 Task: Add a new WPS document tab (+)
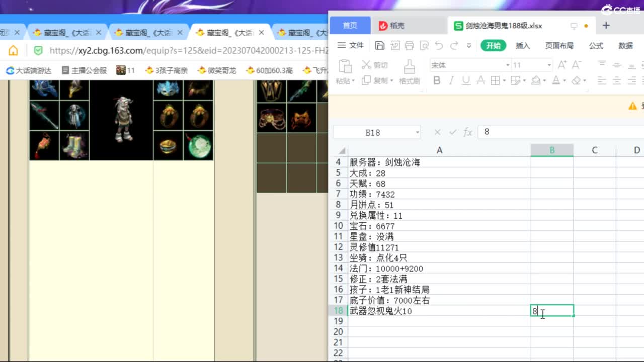point(606,25)
